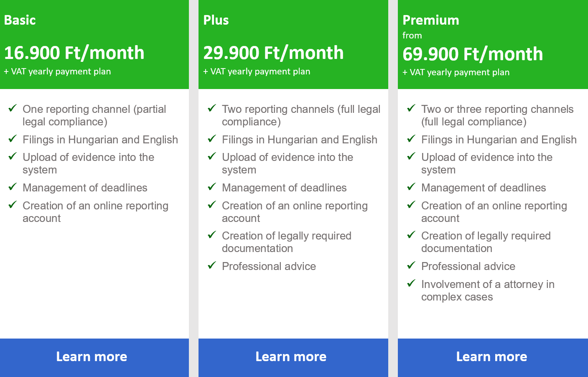Screen dimensions: 588x377
Task: Click the 69.900 Ft/month price
Action: point(473,54)
